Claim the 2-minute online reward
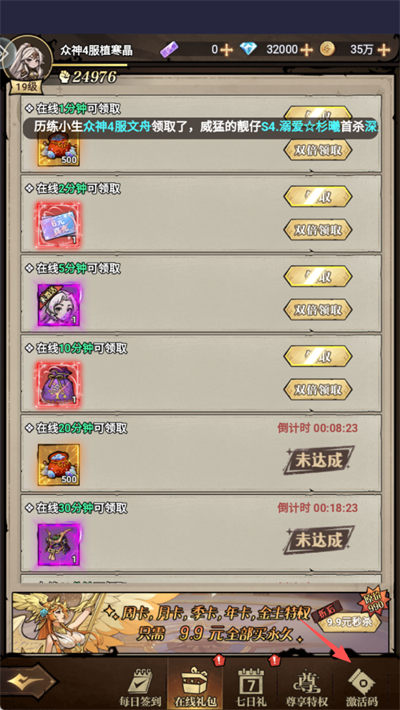 (x=318, y=197)
